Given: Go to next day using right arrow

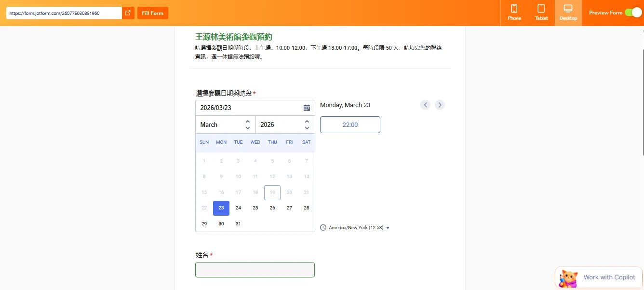Looking at the screenshot, I should click(x=440, y=105).
